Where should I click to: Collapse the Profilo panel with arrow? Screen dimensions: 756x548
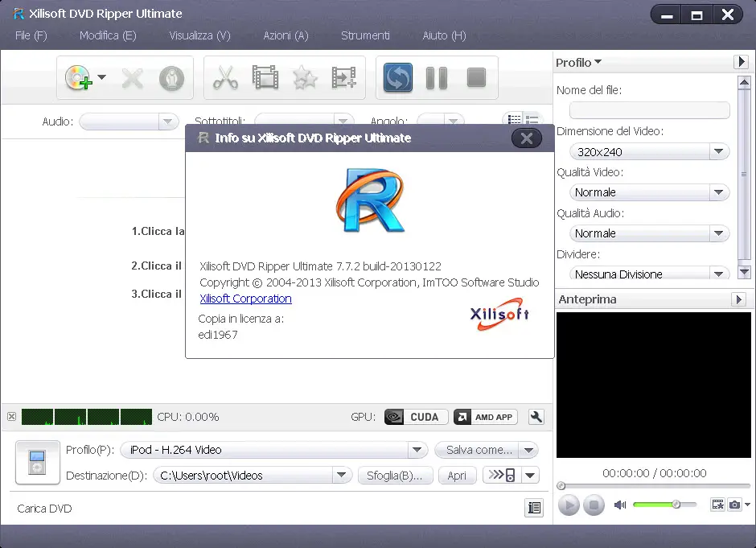[x=742, y=62]
